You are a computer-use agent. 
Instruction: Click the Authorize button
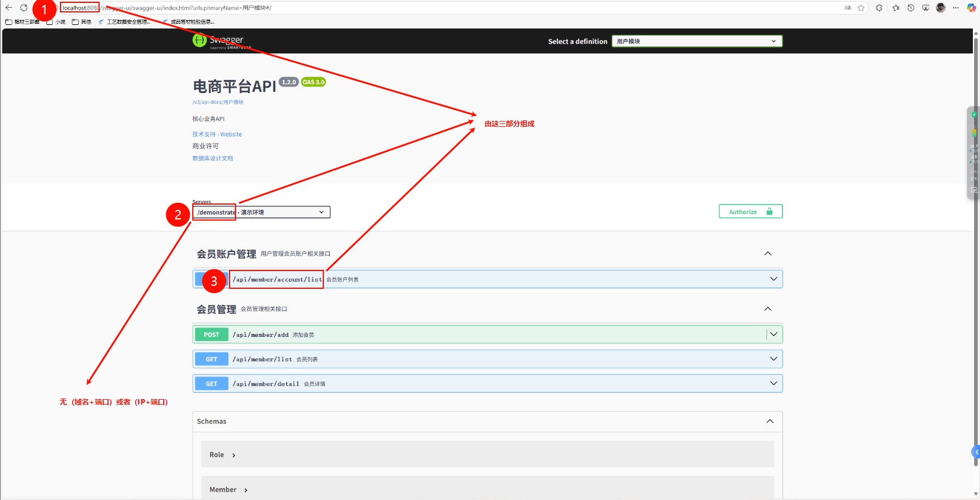tap(750, 212)
